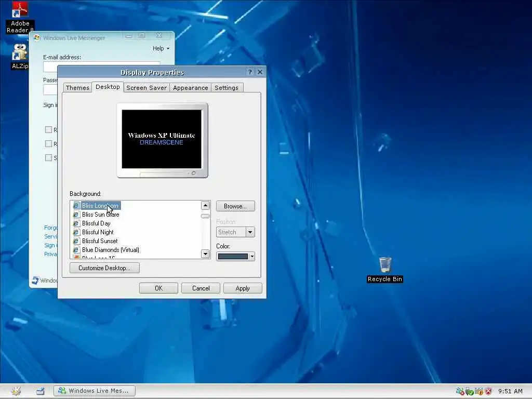Click the dark blue Color swatch
This screenshot has width=532, height=399.
pos(233,257)
